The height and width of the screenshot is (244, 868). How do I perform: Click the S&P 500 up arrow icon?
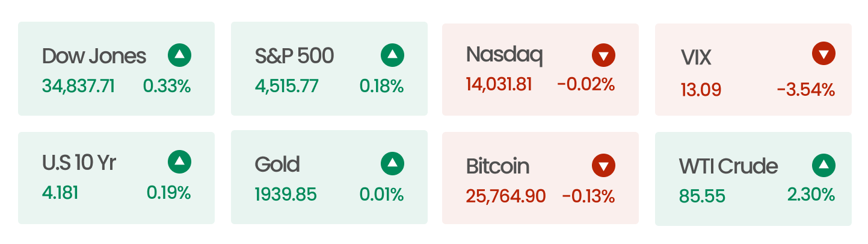click(x=392, y=55)
